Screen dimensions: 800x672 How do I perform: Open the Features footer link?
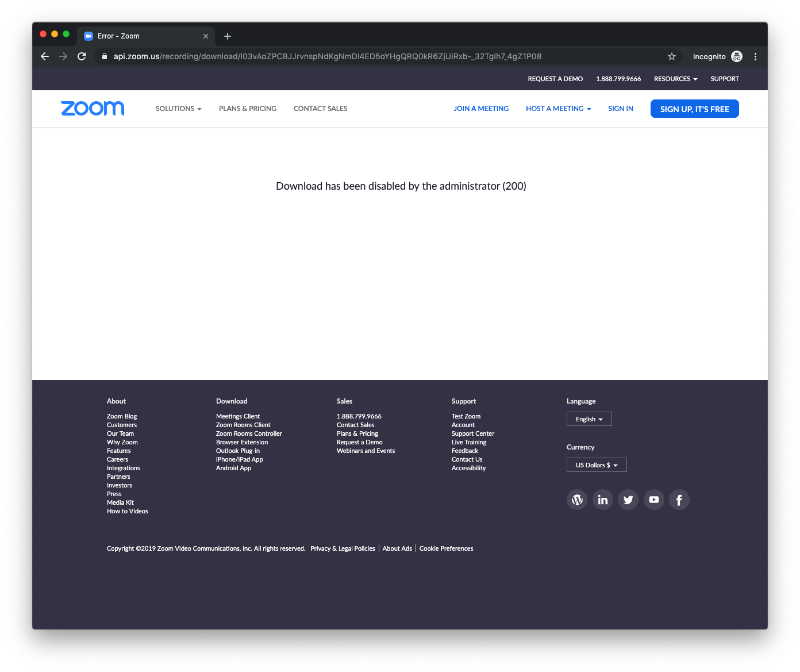pos(119,451)
